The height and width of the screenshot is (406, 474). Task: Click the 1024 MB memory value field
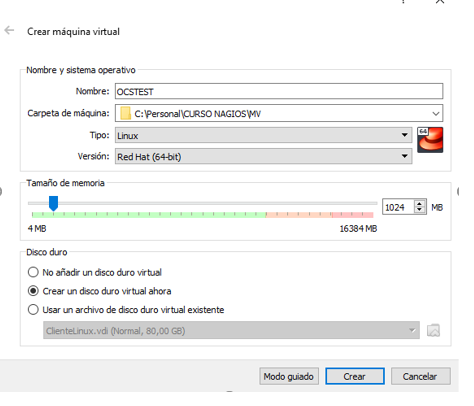398,207
